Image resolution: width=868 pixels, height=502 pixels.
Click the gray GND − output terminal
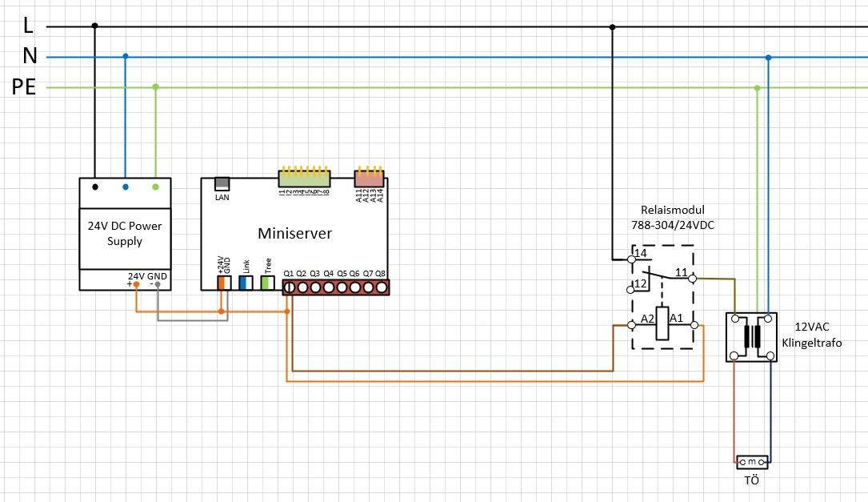(158, 284)
